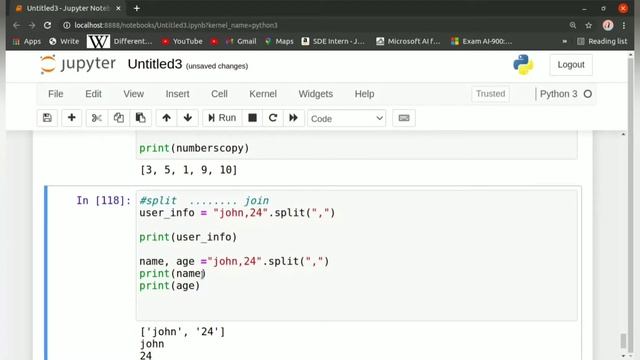
Task: Bookmark this page with star icon
Action: [589, 25]
